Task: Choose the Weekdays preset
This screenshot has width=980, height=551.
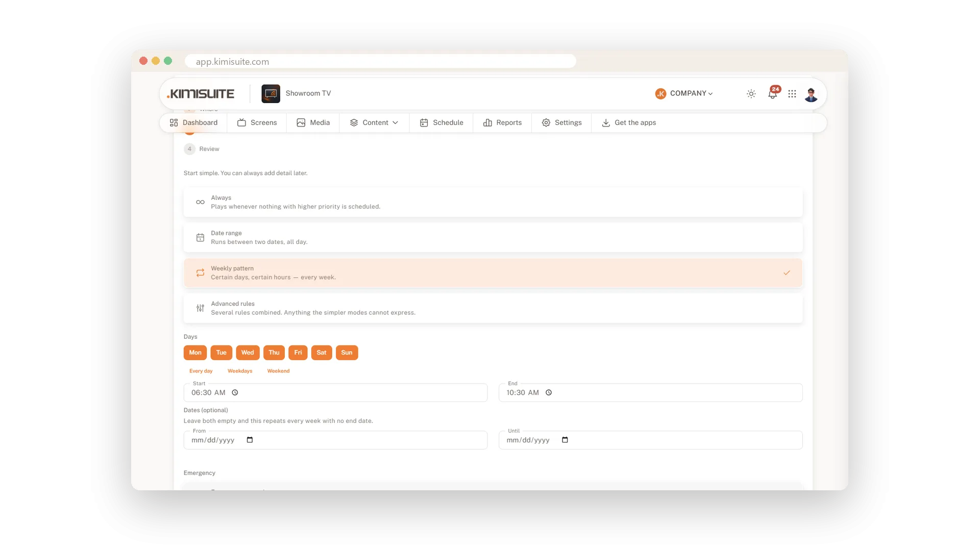Action: tap(240, 371)
